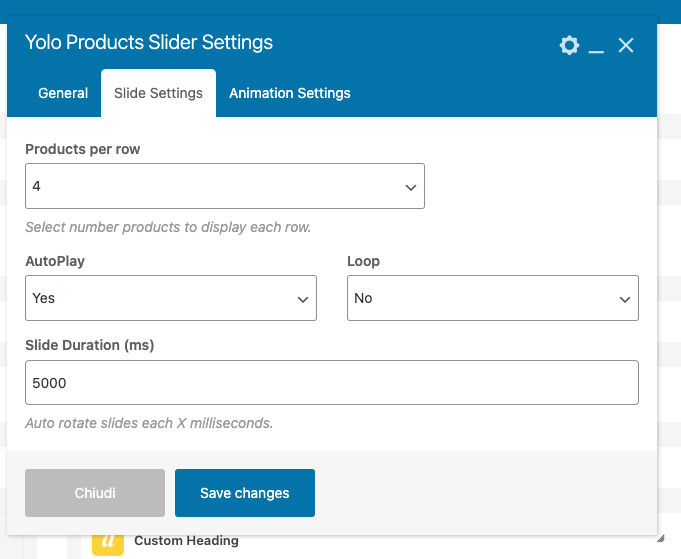Click the 'Auto rotate slides each X milliseconds' hint
Screen dimensions: 681x559
point(149,423)
